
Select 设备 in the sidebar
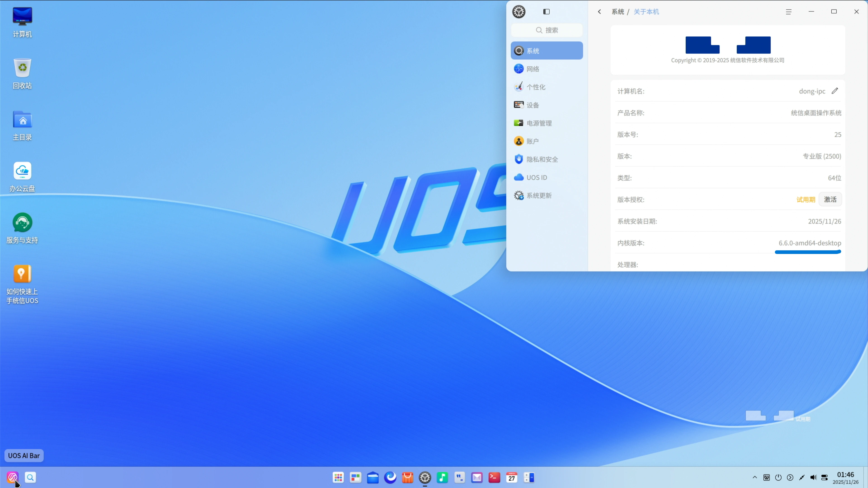coord(547,105)
